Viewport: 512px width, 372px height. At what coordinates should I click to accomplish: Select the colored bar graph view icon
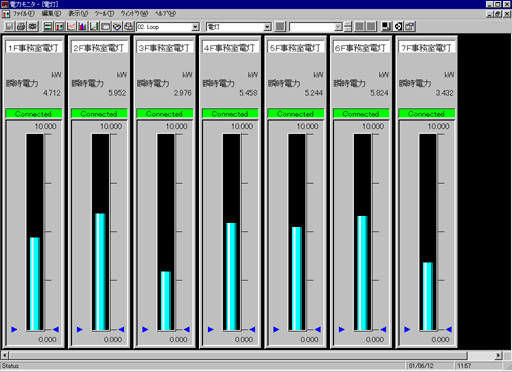(x=83, y=26)
